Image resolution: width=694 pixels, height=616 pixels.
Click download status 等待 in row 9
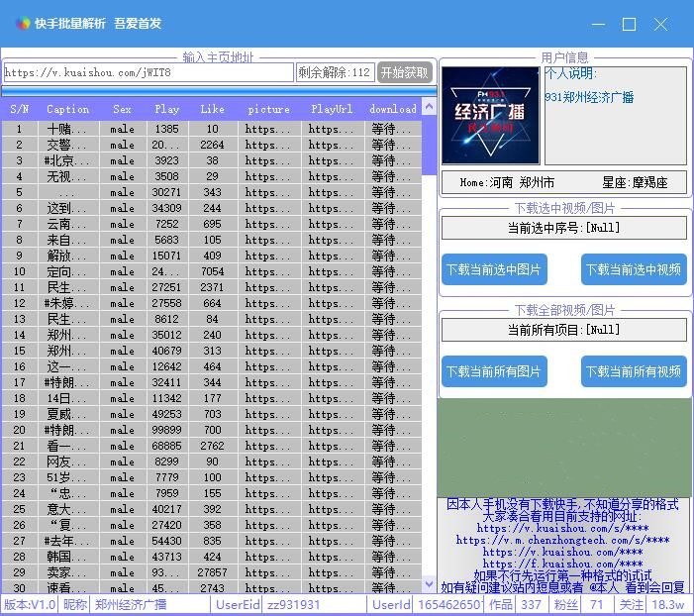pyautogui.click(x=392, y=256)
